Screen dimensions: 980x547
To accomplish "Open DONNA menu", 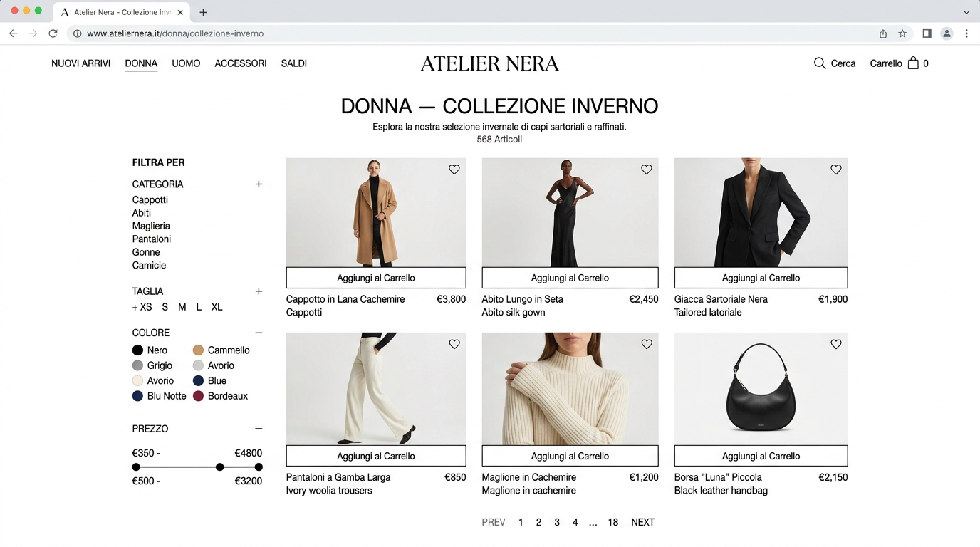I will 141,63.
